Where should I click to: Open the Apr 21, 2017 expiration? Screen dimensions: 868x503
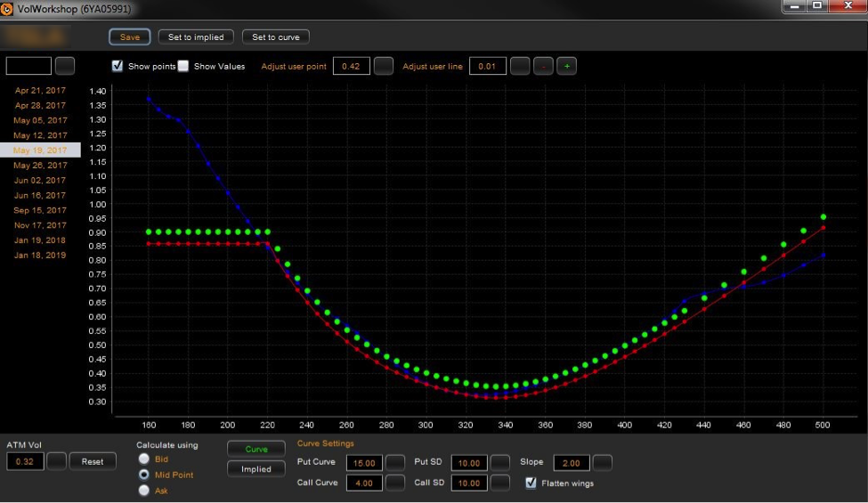coord(40,90)
